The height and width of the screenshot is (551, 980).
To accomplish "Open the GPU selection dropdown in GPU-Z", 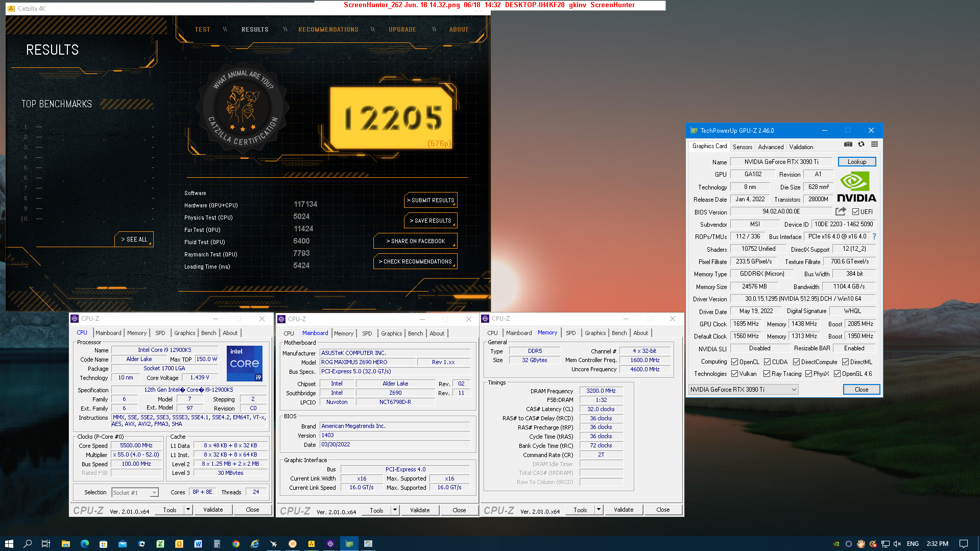I will (x=743, y=389).
